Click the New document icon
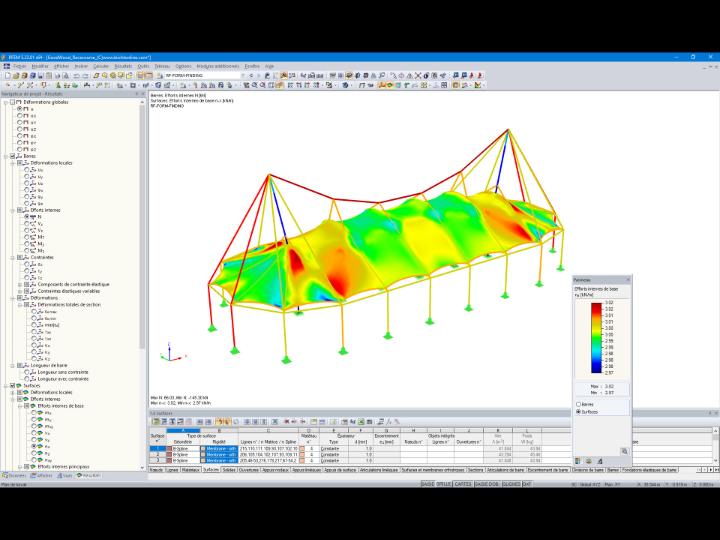 (x=8, y=76)
